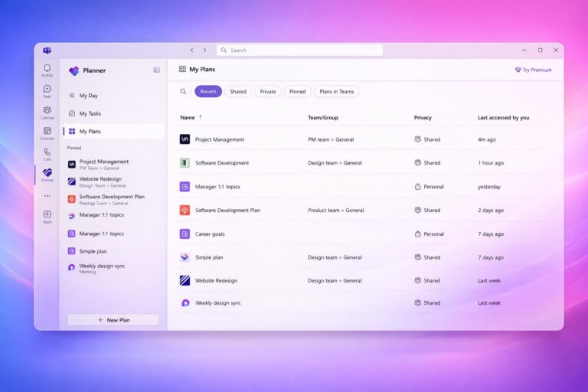Open pinned Website Redesign plan in sidebar
The height and width of the screenshot is (392, 588).
click(113, 182)
